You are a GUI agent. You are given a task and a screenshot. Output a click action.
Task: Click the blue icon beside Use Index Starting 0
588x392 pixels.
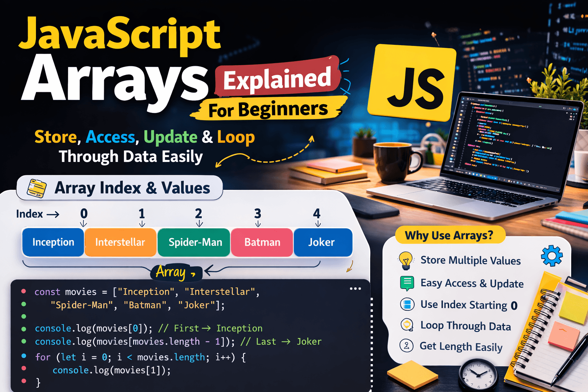(x=407, y=305)
